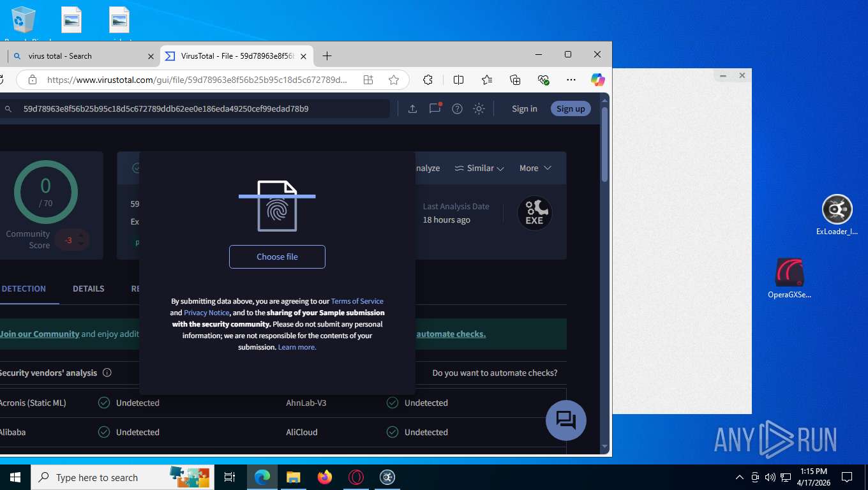Viewport: 868px width, 490px height.
Task: Open Edge settings and more menu
Action: click(x=571, y=80)
